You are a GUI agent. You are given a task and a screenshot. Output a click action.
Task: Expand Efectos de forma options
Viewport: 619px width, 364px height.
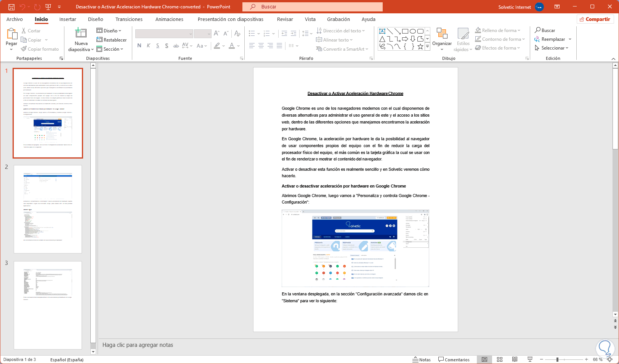coord(498,48)
